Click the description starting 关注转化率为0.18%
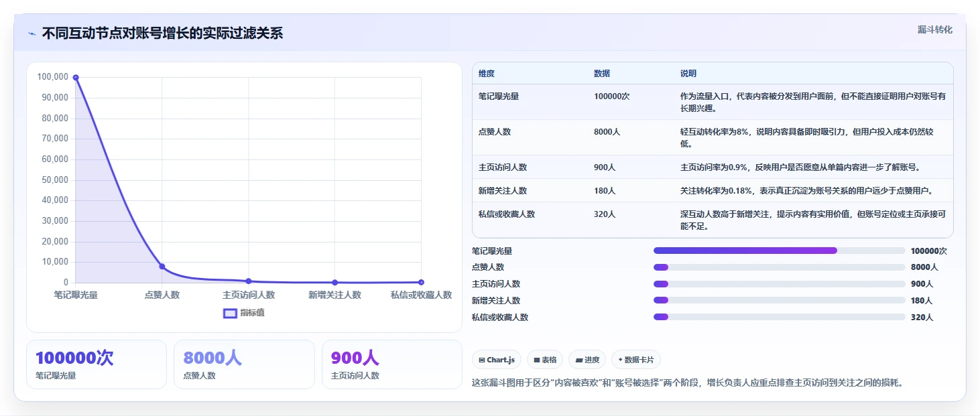This screenshot has width=980, height=416. pos(807,191)
